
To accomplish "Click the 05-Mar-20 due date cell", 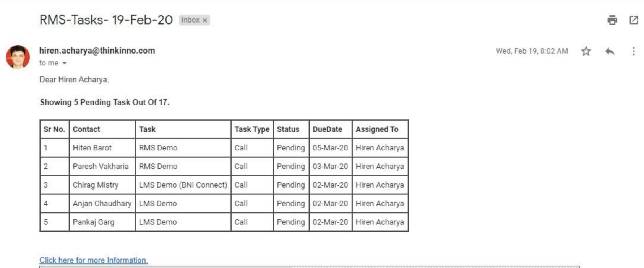I will tap(331, 148).
